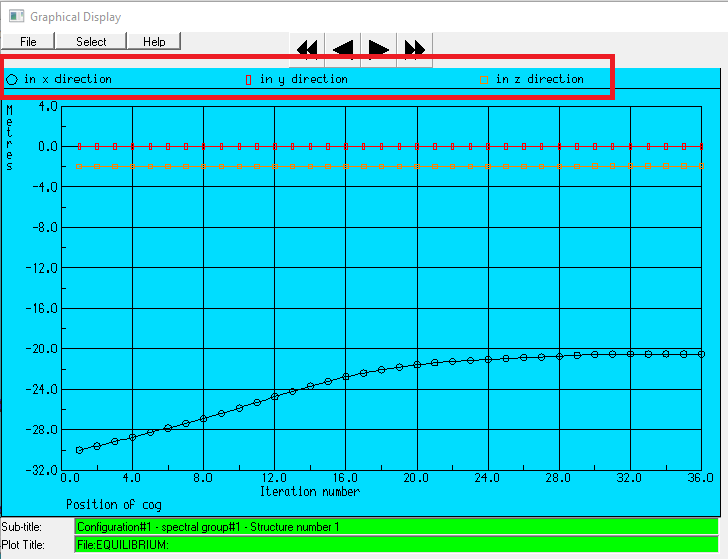Viewport: 728px width, 559px height.
Task: Click the Plot Title: label
Action: pos(23,545)
